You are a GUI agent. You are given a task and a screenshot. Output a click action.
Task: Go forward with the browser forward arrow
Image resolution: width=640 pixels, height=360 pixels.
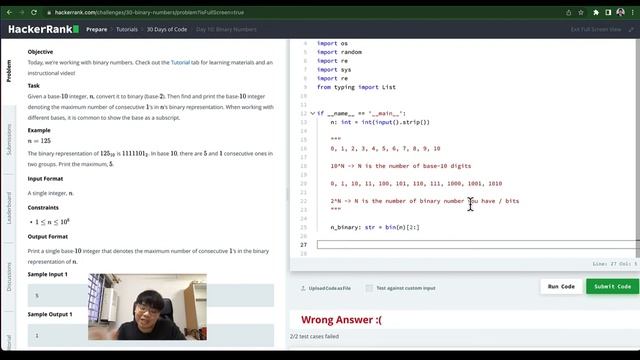(22, 12)
